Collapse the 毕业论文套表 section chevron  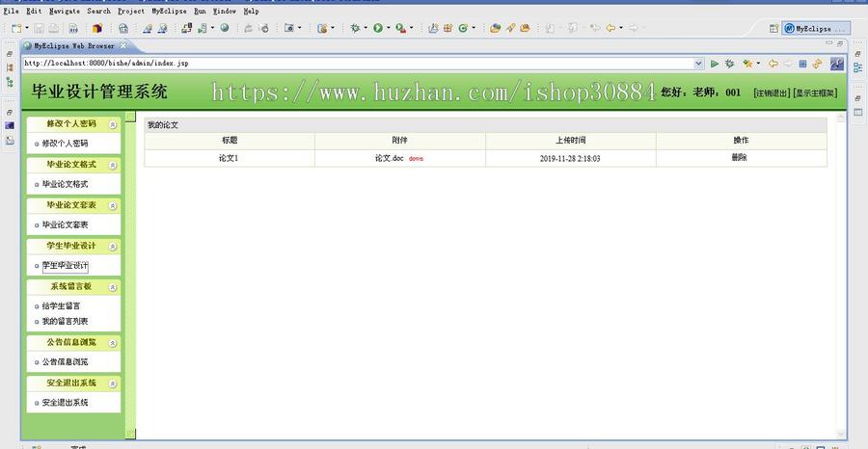click(113, 205)
